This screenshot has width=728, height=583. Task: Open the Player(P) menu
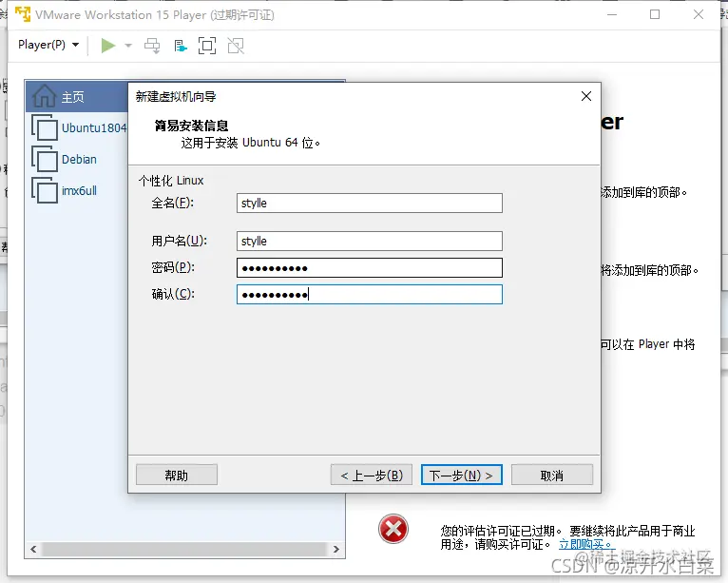(48, 45)
